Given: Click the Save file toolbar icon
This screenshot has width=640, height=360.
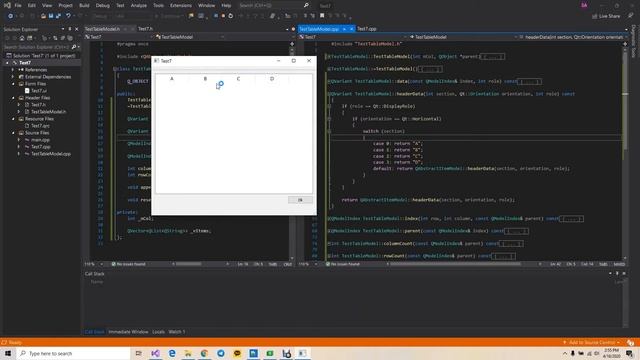Looking at the screenshot, I should [51, 16].
